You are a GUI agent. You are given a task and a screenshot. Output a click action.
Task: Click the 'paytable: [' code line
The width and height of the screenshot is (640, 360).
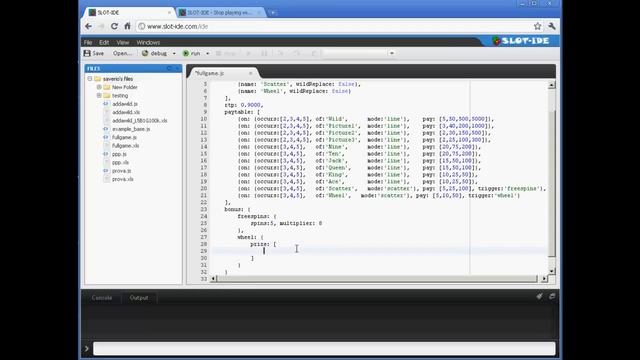(x=242, y=112)
